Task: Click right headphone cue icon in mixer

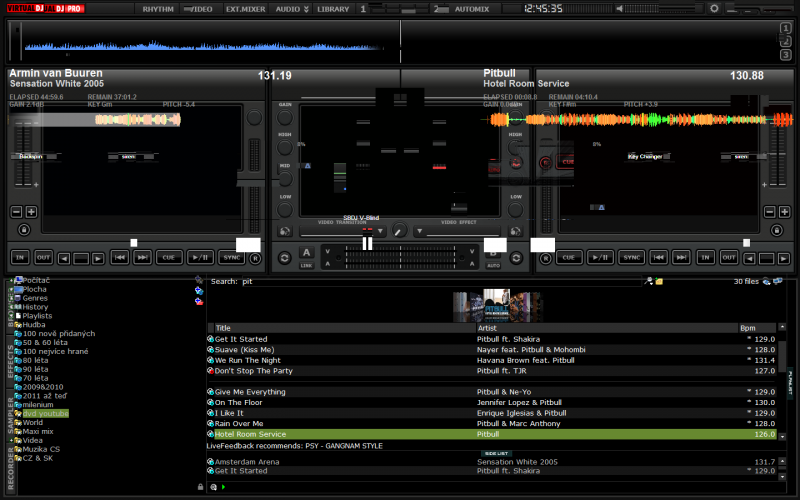Action: (x=515, y=232)
